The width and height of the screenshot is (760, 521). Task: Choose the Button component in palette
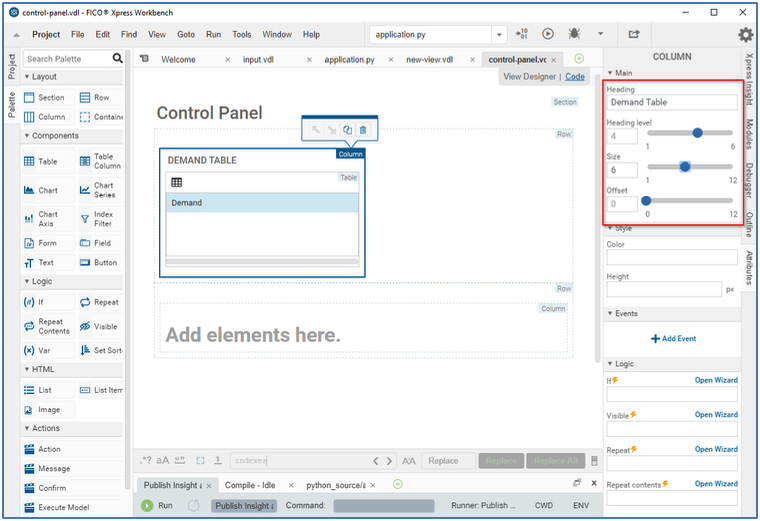100,263
